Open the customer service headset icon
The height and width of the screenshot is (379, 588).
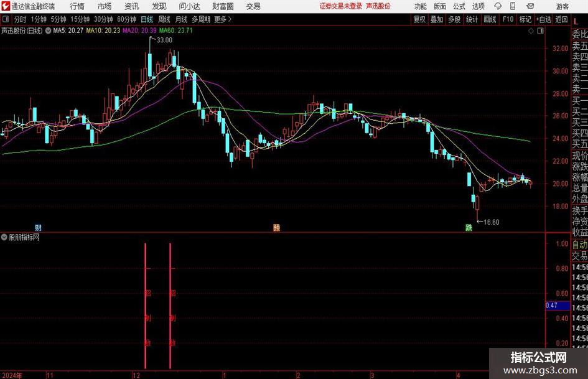point(498,6)
